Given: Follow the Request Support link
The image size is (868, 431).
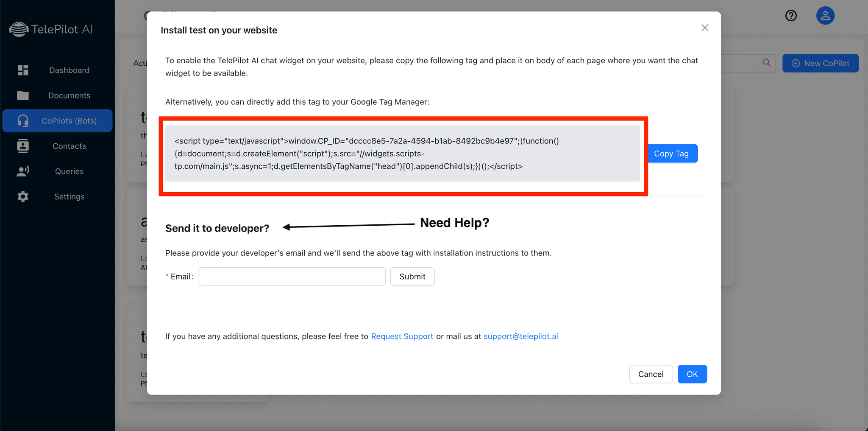Looking at the screenshot, I should coord(402,336).
